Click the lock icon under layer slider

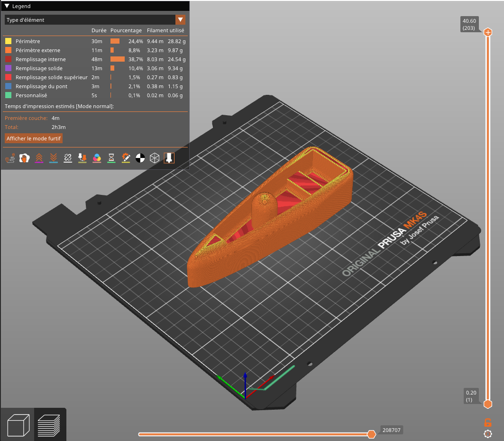487,422
